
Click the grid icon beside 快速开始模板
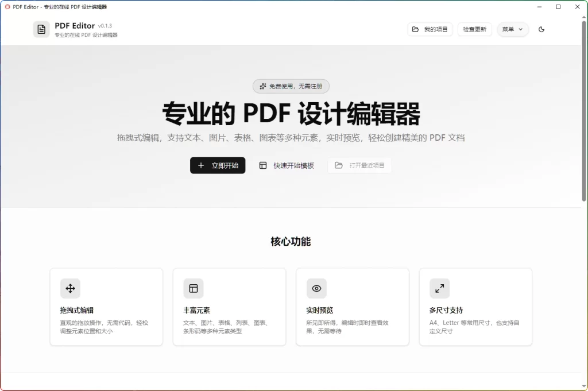click(x=262, y=165)
